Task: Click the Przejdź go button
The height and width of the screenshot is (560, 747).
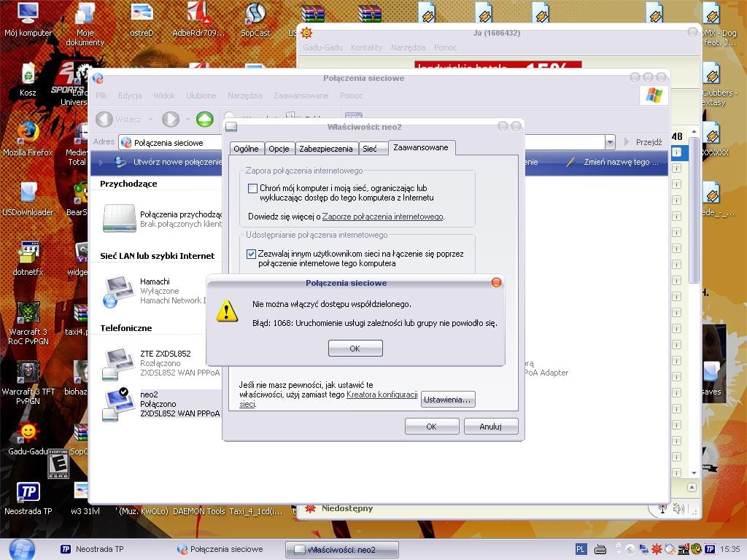Action: [643, 142]
